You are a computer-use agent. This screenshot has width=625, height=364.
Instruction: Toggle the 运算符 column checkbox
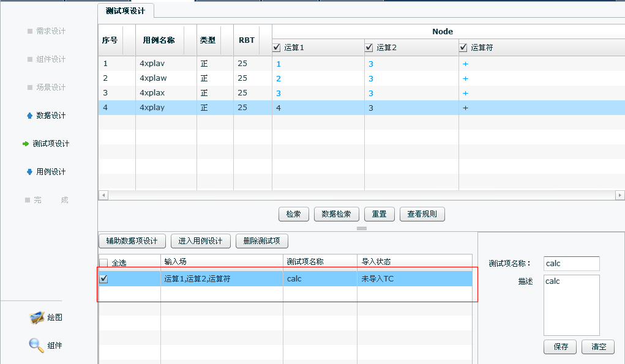[x=463, y=48]
